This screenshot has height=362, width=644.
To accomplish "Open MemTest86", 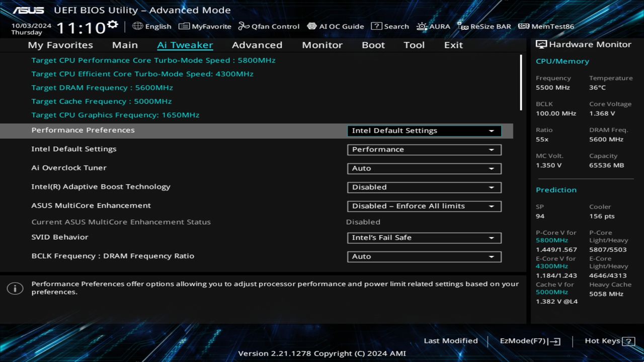I will [552, 26].
